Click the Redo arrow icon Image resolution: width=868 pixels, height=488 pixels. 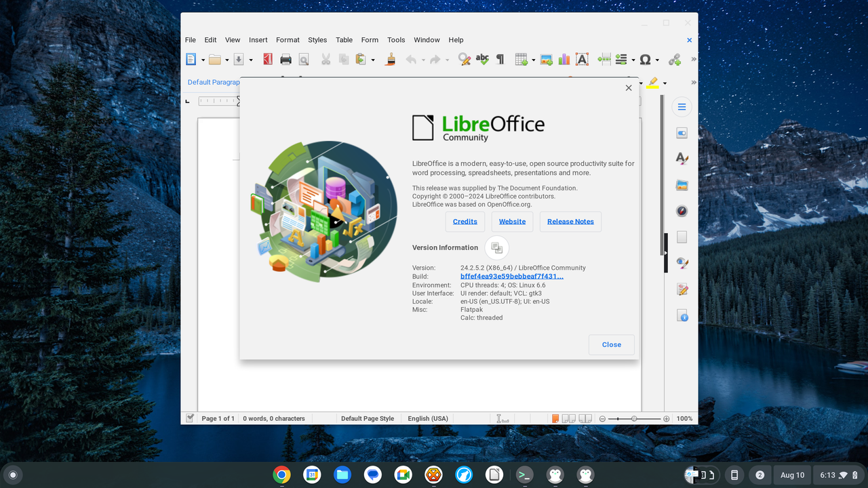[x=435, y=60]
